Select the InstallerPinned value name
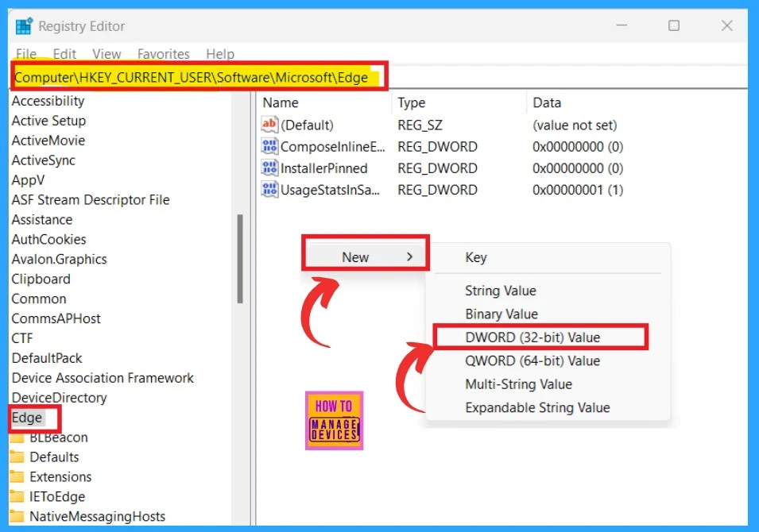 (x=323, y=168)
